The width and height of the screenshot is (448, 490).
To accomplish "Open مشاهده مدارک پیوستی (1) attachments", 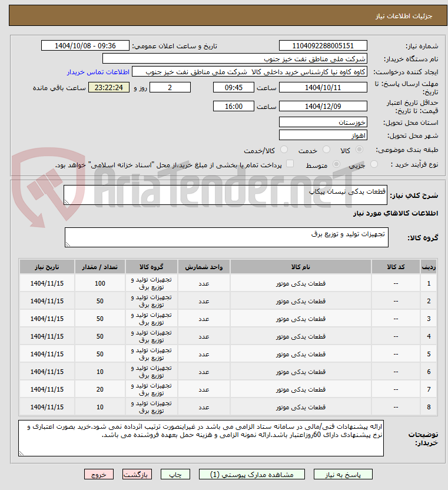I will tap(252, 474).
